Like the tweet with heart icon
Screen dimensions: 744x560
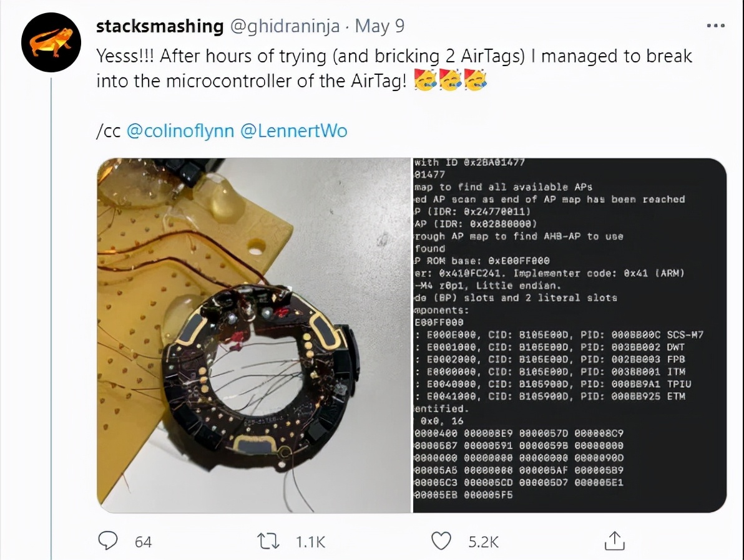pyautogui.click(x=441, y=541)
